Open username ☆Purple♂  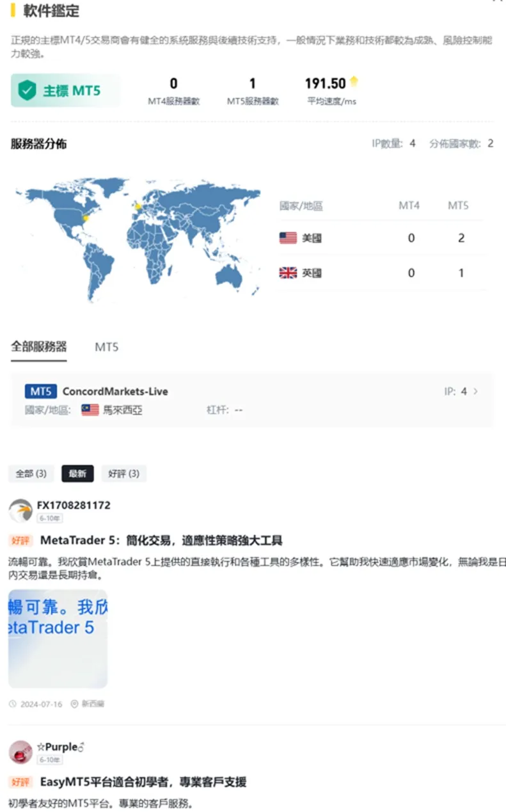click(x=61, y=746)
